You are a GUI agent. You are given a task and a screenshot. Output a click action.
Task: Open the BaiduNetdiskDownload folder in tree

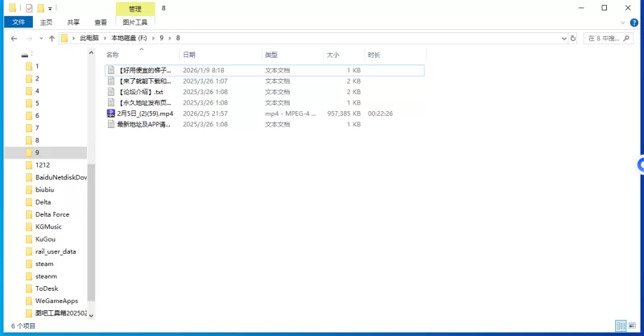(61, 177)
